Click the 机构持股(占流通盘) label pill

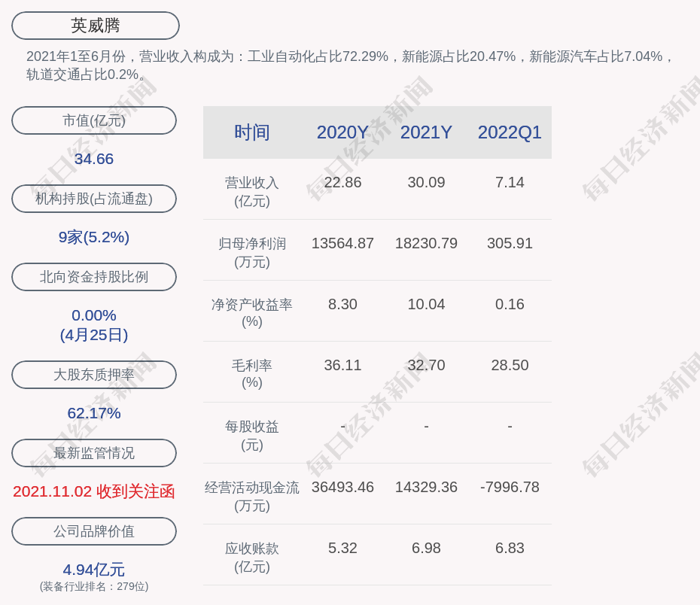[94, 199]
